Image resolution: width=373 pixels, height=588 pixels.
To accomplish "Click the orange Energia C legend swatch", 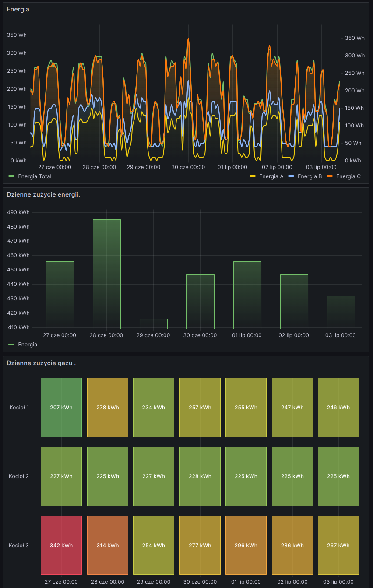I will click(x=330, y=176).
